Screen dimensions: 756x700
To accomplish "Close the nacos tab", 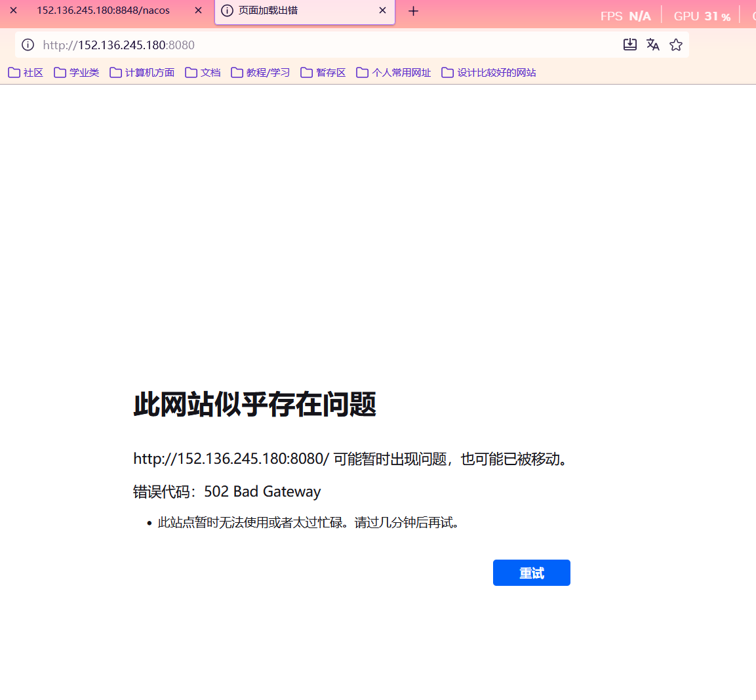I will pos(198,10).
